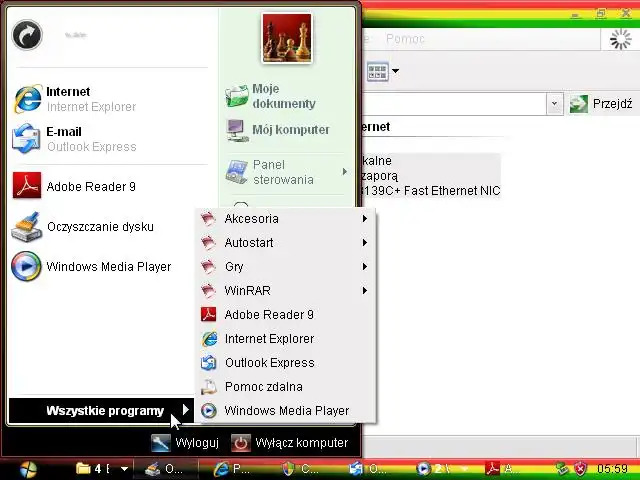Expand Akcesoria program group
Screen dimensions: 640x480
pyautogui.click(x=285, y=219)
